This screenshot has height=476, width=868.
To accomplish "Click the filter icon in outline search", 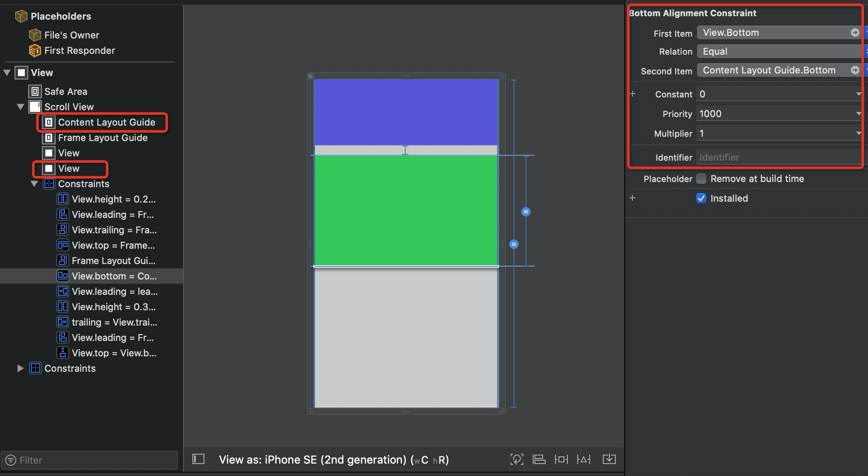I will 11,460.
